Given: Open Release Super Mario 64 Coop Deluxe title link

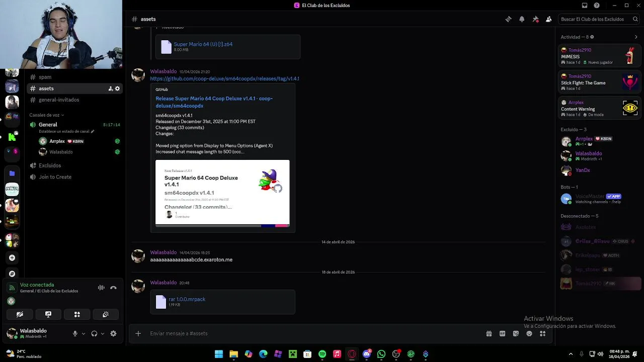Looking at the screenshot, I should coord(214,102).
